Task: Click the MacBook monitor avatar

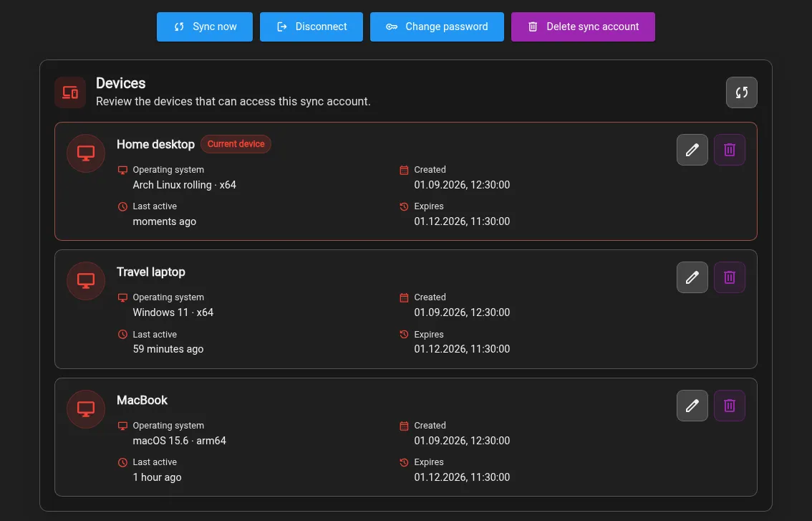Action: point(86,409)
